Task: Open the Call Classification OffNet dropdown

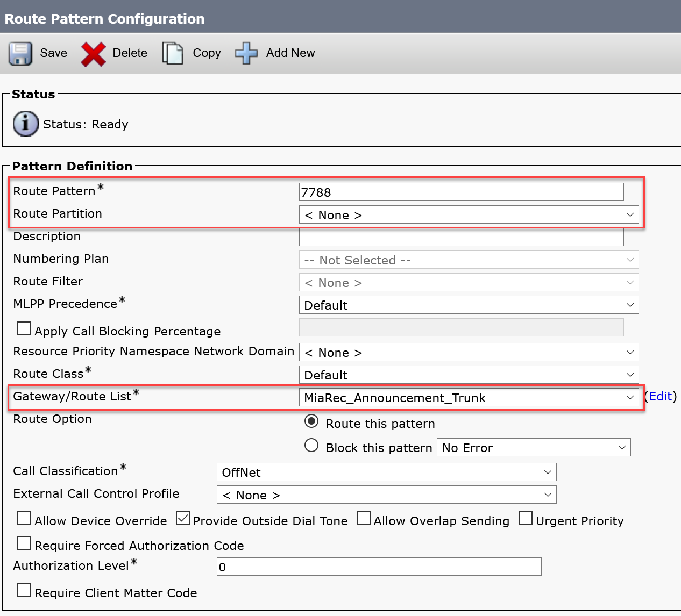Action: (386, 472)
